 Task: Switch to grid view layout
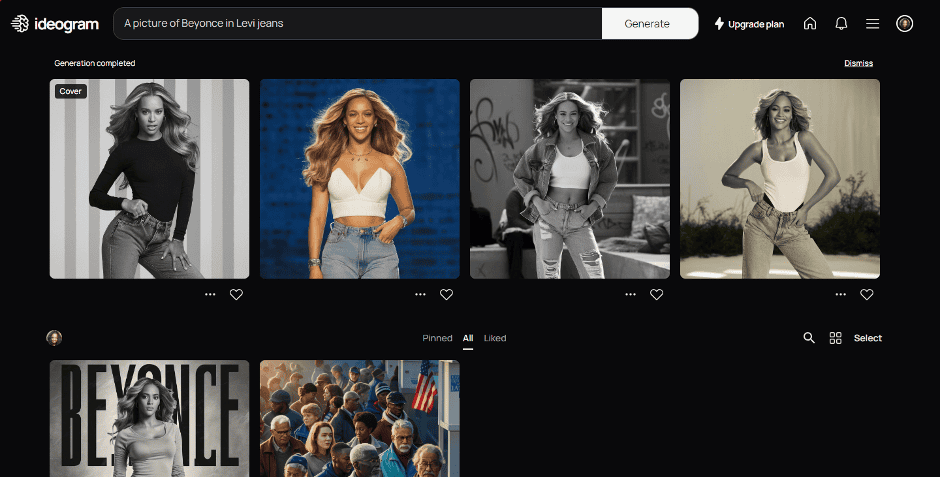tap(835, 338)
